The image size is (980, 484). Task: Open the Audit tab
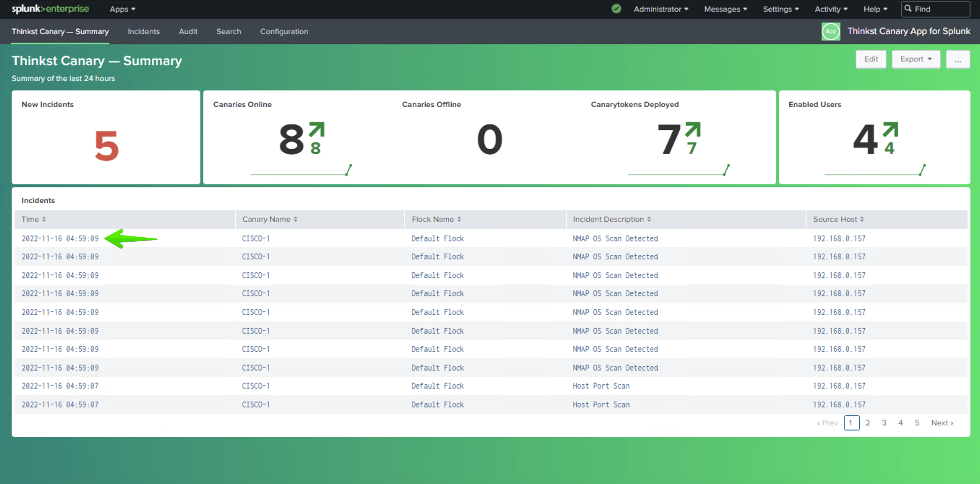pos(188,31)
